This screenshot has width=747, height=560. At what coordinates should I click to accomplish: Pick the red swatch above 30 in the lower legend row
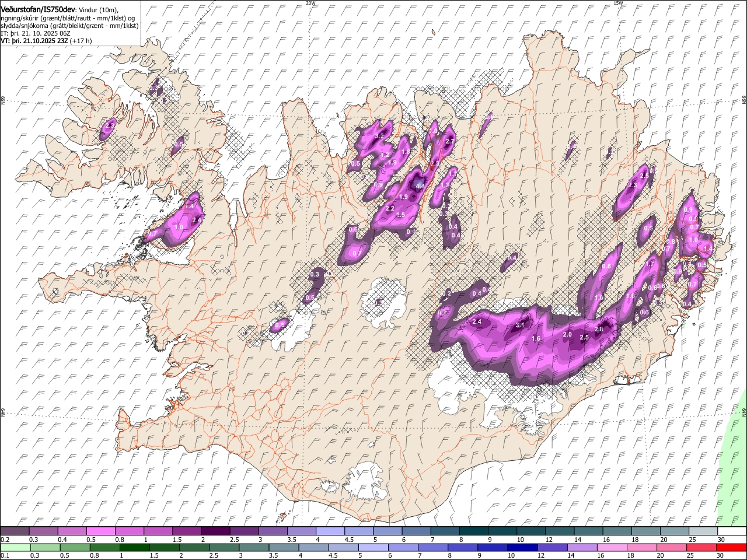pos(731,547)
